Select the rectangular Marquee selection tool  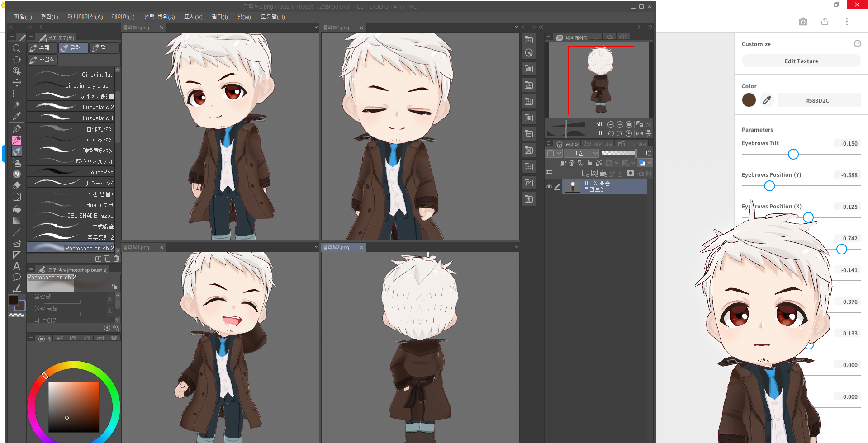(17, 94)
